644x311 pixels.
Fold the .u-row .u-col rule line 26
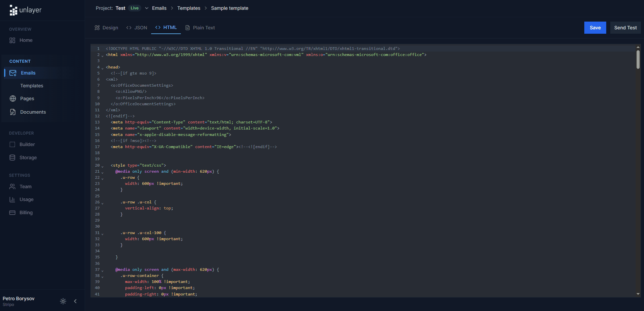103,203
